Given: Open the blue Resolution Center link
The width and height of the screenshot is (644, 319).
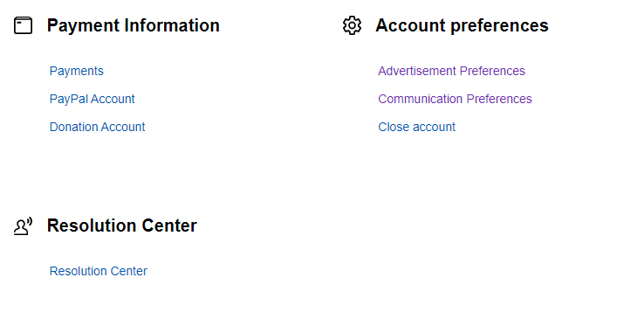Looking at the screenshot, I should 98,271.
